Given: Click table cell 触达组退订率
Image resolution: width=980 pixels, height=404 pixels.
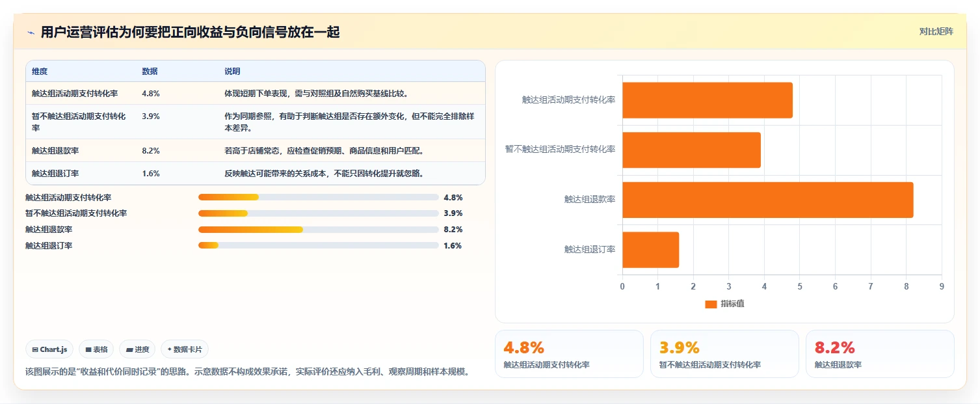Looking at the screenshot, I should point(55,174).
